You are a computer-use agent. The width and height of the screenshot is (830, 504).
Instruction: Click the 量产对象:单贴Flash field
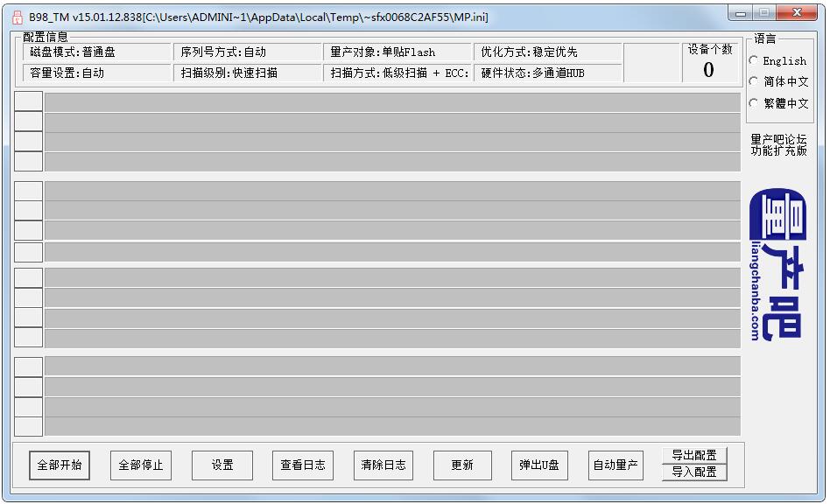397,52
